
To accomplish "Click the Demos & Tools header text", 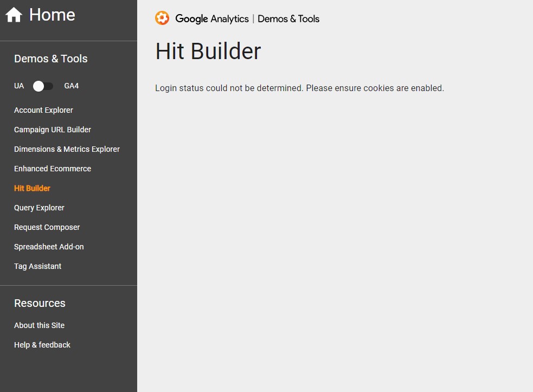I will click(x=288, y=18).
